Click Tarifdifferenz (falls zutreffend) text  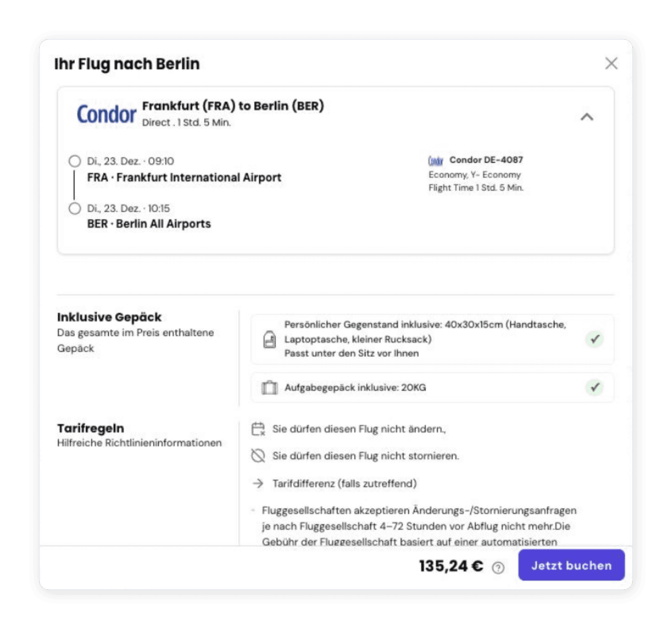[344, 484]
